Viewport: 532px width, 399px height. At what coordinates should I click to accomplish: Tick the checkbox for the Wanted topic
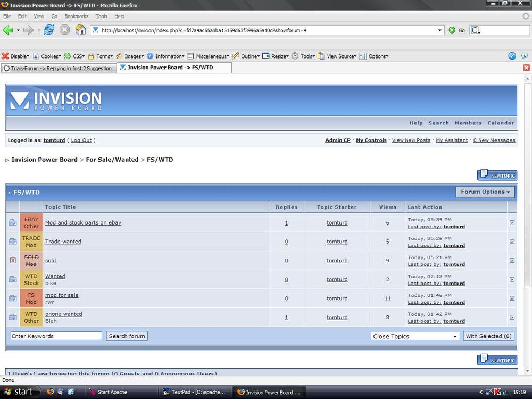tap(512, 280)
